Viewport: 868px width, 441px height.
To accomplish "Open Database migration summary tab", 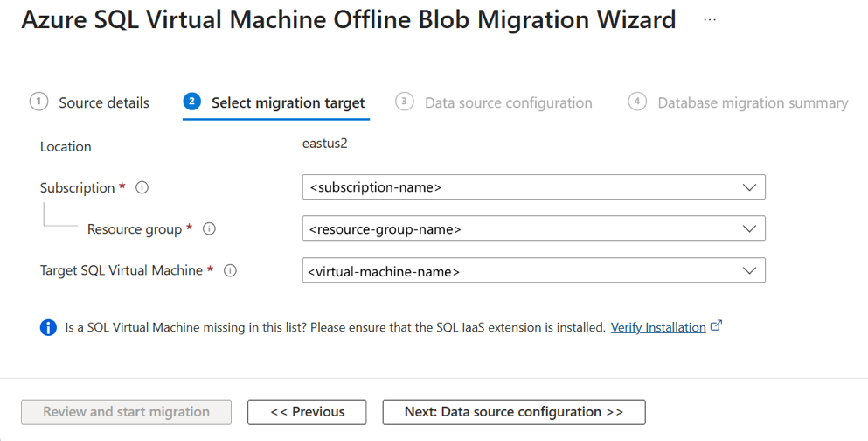I will 752,103.
